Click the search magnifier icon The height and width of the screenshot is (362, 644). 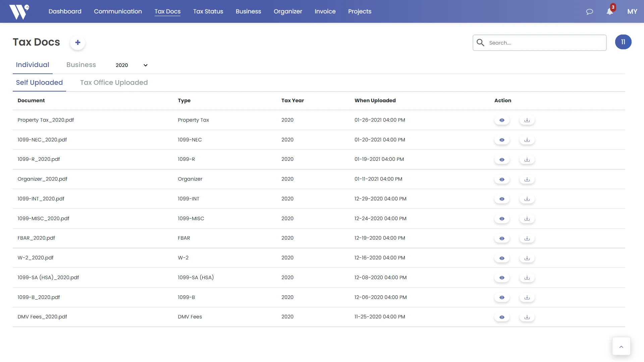[480, 43]
